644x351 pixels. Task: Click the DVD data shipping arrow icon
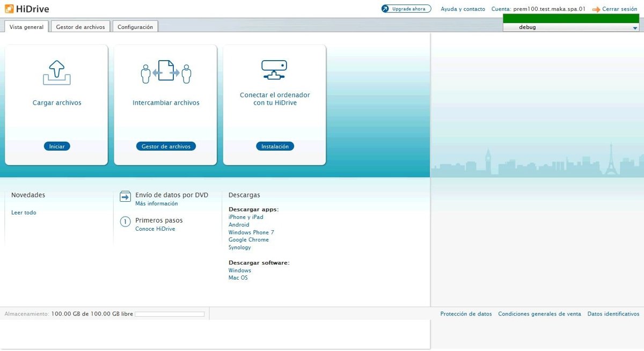tap(125, 196)
